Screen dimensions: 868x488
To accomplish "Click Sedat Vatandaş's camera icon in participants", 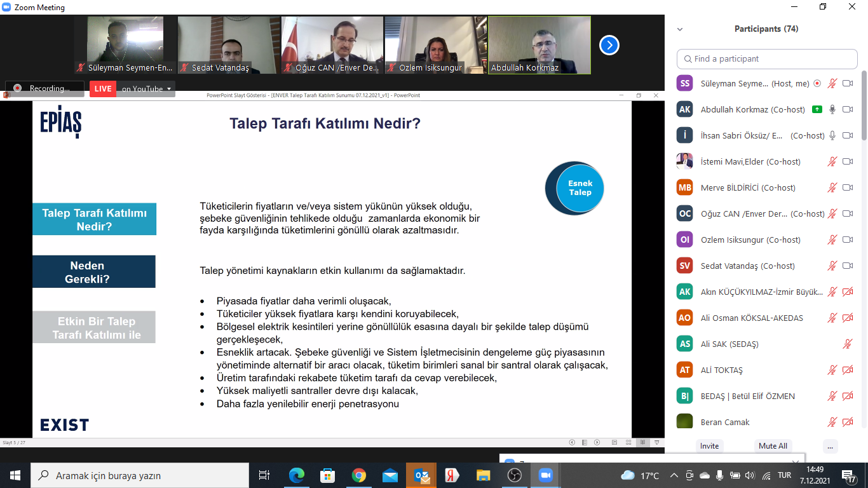I will pyautogui.click(x=847, y=266).
